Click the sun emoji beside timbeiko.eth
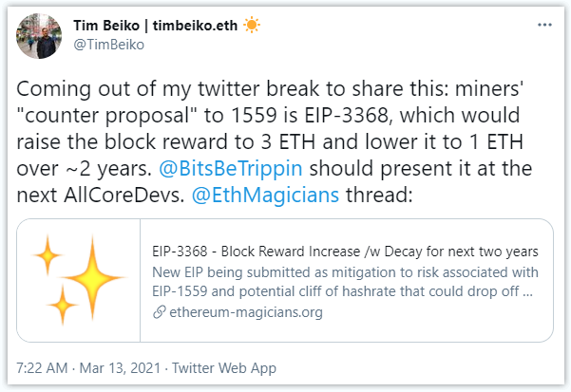 coord(251,25)
